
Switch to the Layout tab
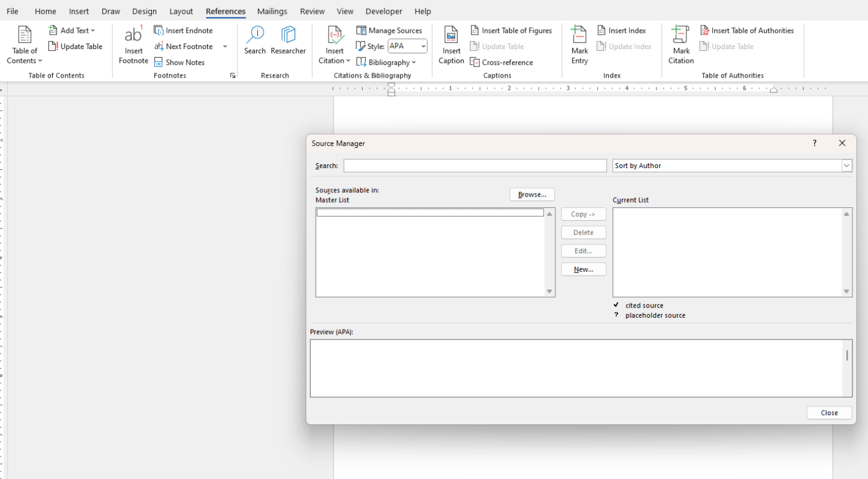(x=181, y=11)
